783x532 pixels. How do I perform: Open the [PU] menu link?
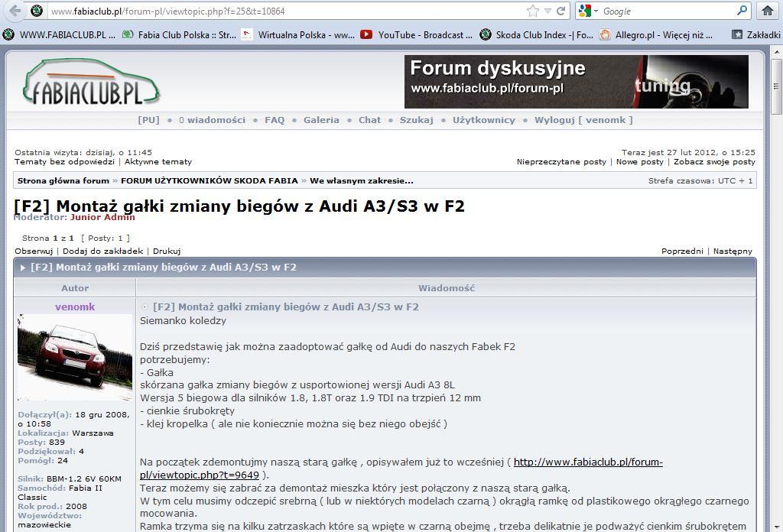pyautogui.click(x=148, y=120)
